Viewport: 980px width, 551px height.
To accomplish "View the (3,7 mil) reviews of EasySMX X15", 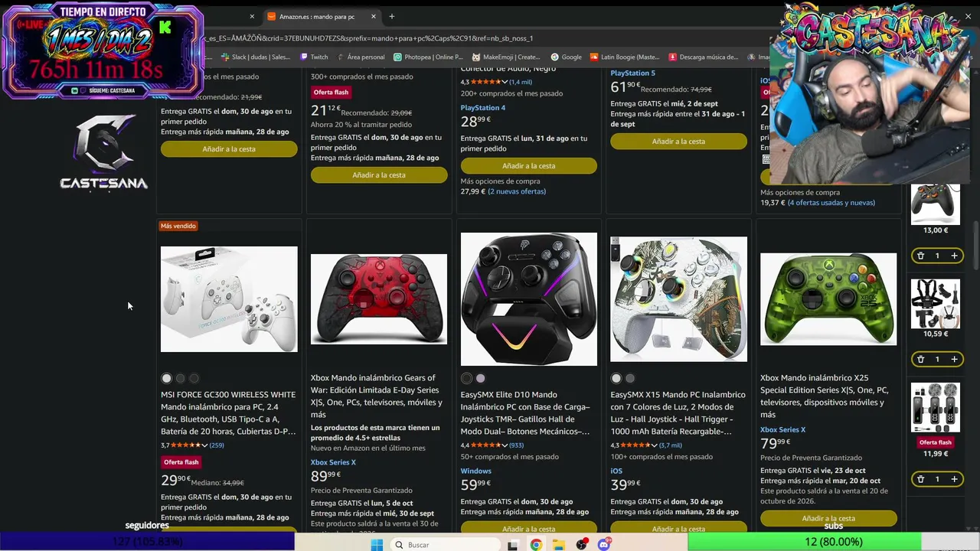I will (671, 445).
